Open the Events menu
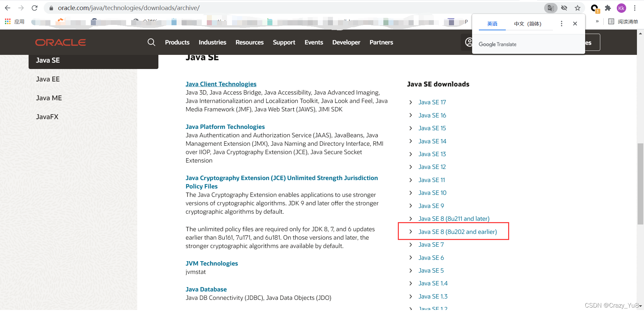This screenshot has width=644, height=312. pos(314,42)
